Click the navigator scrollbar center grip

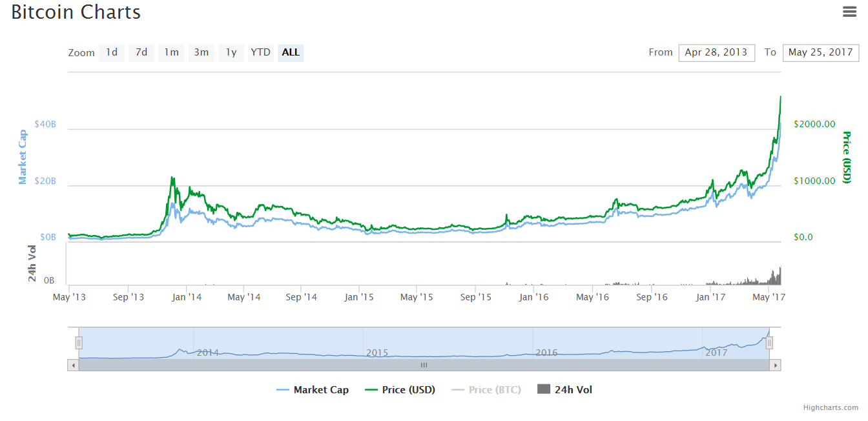click(424, 365)
